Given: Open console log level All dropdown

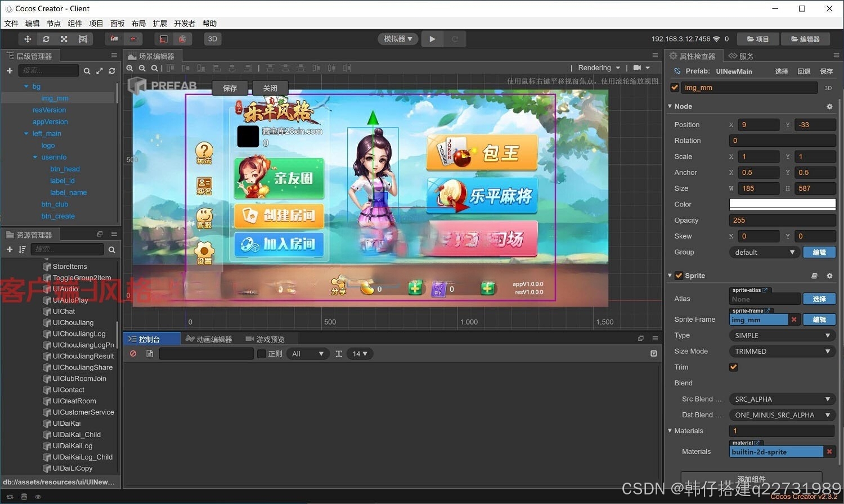Looking at the screenshot, I should coord(308,354).
